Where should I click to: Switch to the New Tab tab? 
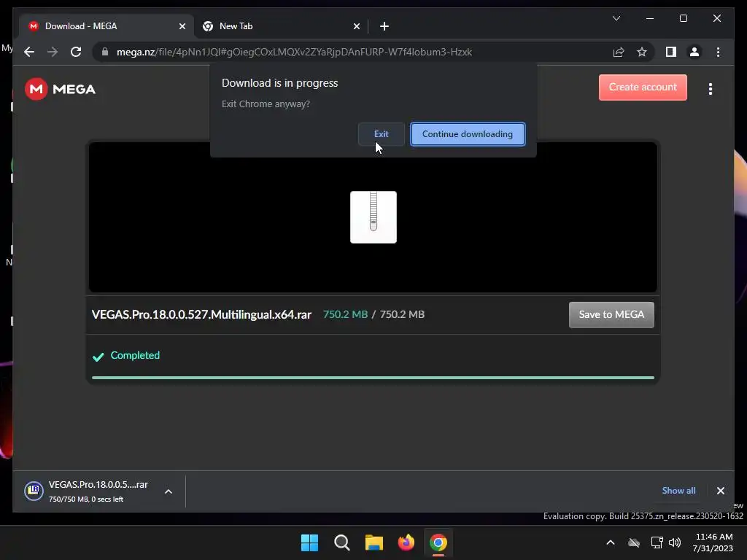[x=281, y=26]
